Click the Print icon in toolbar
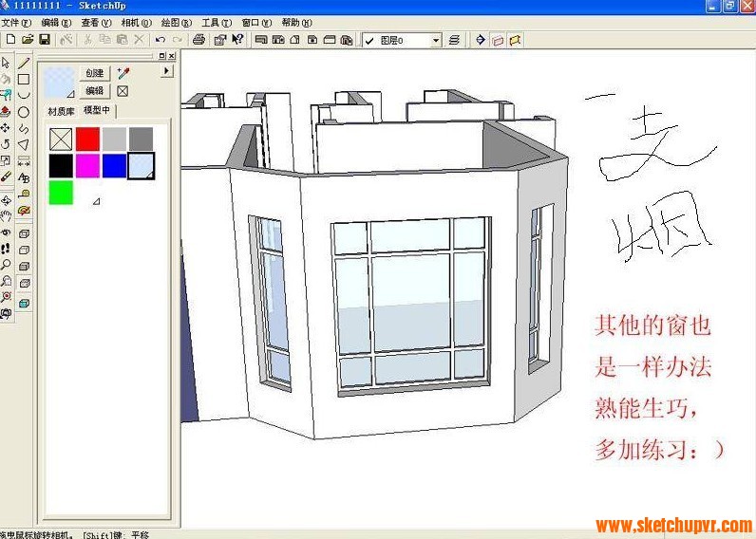 coord(198,40)
